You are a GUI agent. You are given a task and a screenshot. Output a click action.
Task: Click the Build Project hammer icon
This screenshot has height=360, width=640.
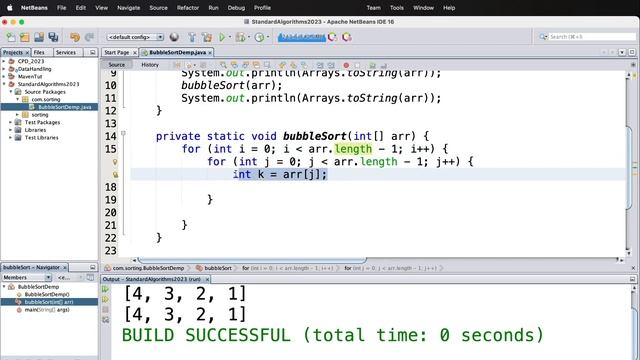192,37
